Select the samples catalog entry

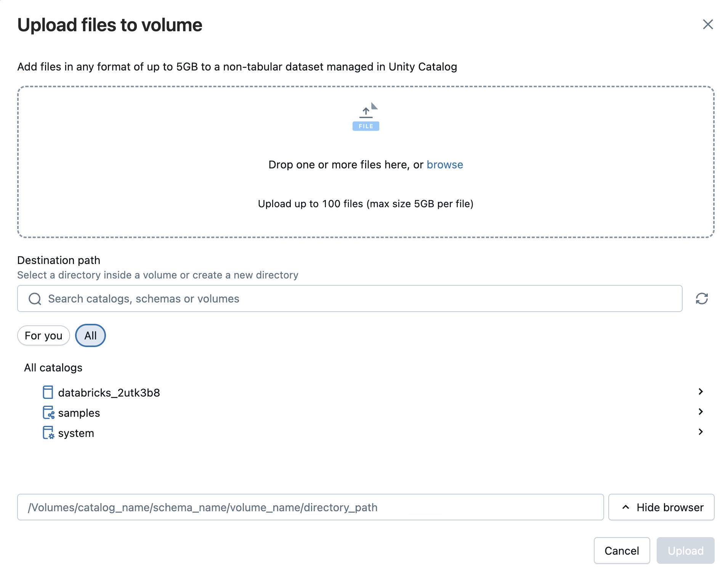click(x=79, y=413)
